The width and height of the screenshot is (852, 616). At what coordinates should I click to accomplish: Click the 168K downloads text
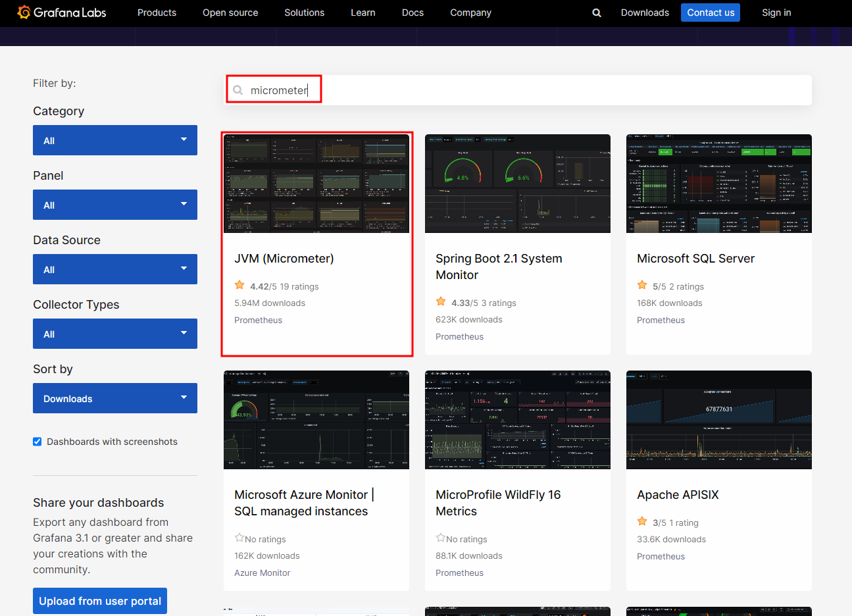(x=670, y=303)
